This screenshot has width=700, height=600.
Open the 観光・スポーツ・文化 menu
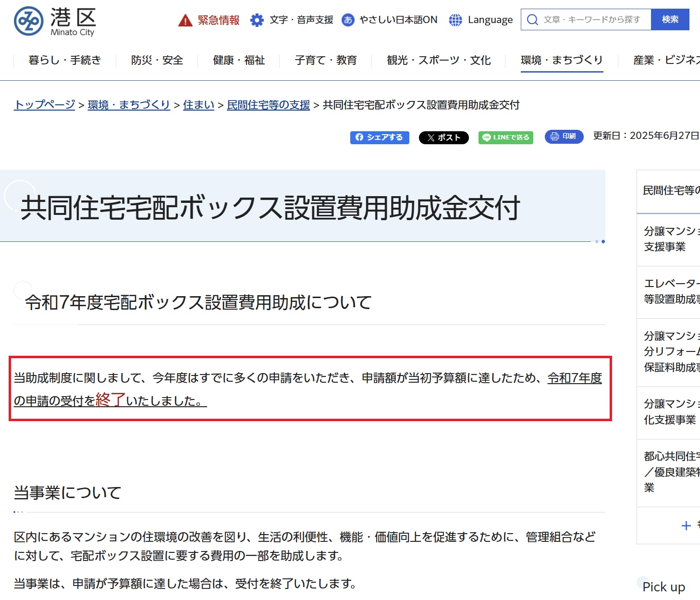pyautogui.click(x=439, y=60)
